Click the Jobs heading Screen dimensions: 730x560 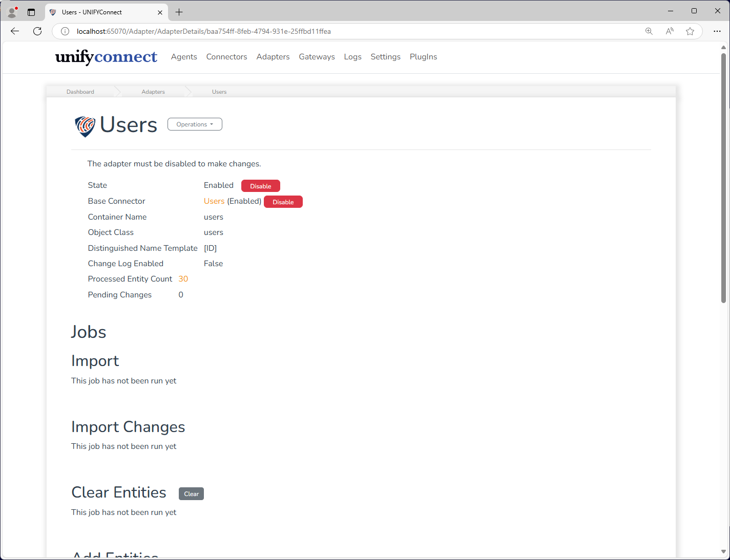coord(89,332)
